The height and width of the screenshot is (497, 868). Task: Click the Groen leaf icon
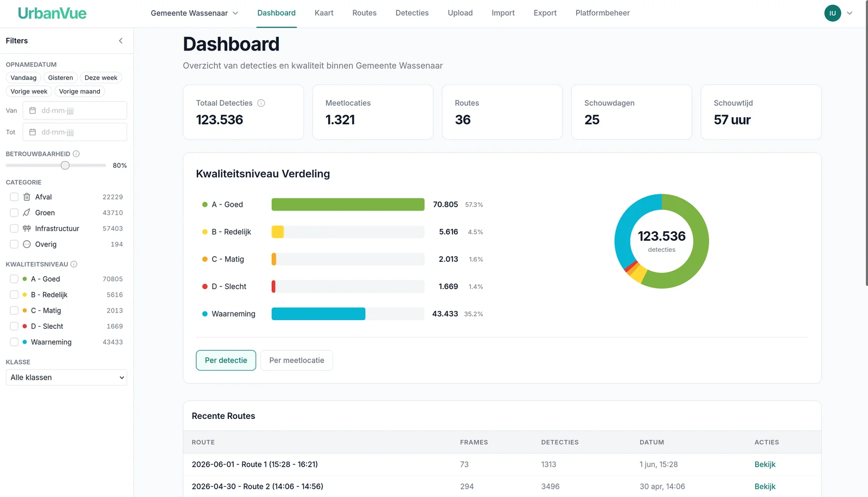(27, 213)
